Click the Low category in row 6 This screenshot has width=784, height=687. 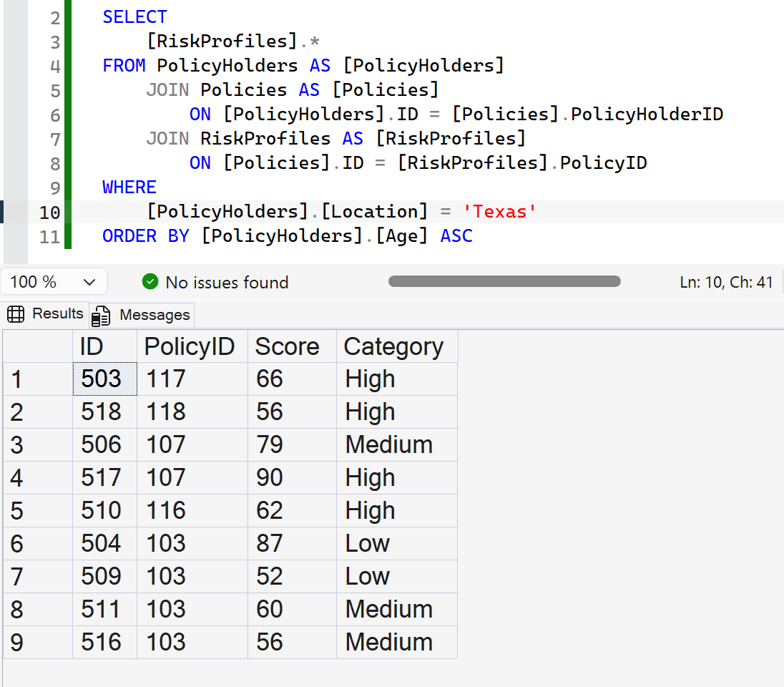coord(397,543)
